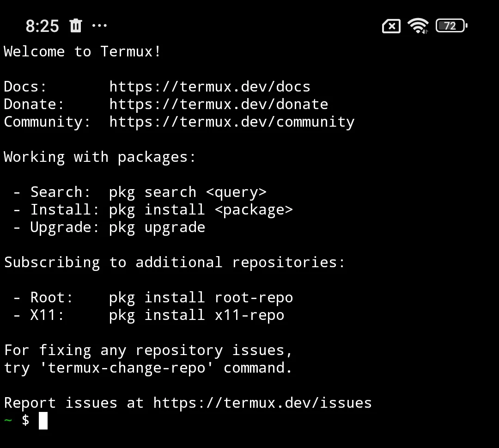The height and width of the screenshot is (448, 499).
Task: Click the dollar sign prompt symbol
Action: (x=25, y=420)
